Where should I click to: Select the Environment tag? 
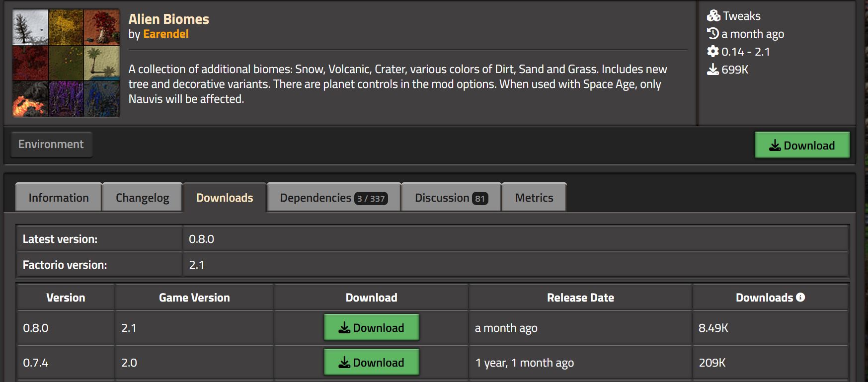[51, 144]
